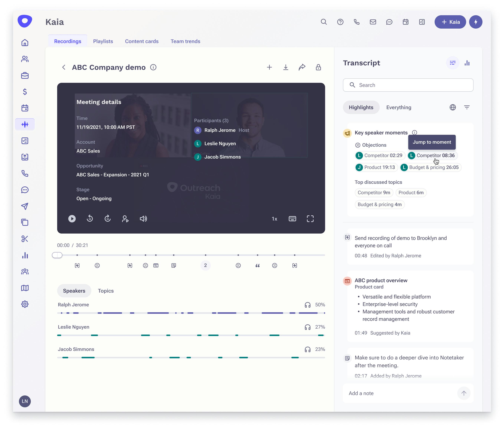Viewport: 504px width, 427px height.
Task: Open the transcript language globe menu
Action: pos(452,107)
